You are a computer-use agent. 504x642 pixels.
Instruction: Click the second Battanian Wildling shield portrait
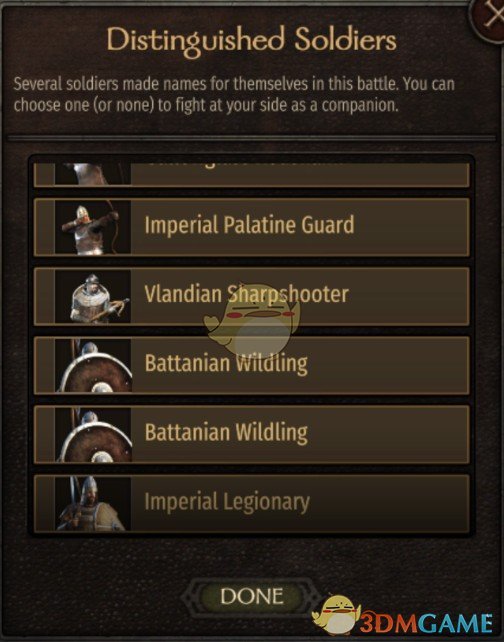pyautogui.click(x=93, y=435)
